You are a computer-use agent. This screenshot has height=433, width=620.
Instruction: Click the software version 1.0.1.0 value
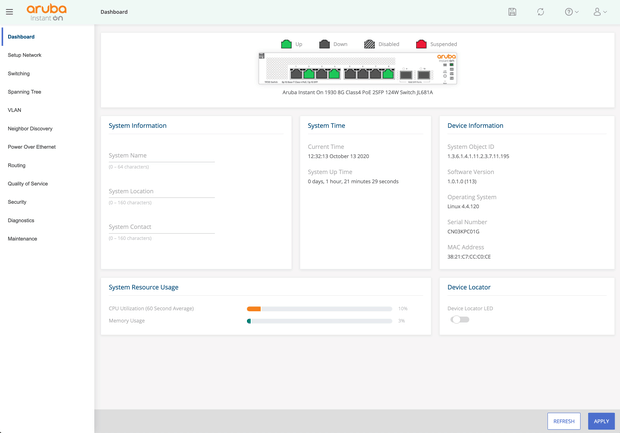coord(462,182)
